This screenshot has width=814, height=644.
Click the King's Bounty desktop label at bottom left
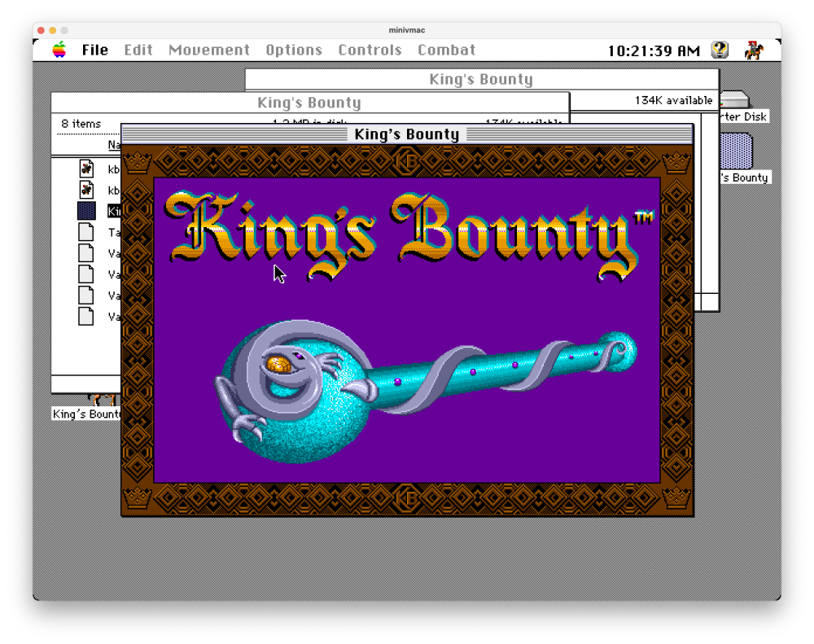(x=86, y=414)
